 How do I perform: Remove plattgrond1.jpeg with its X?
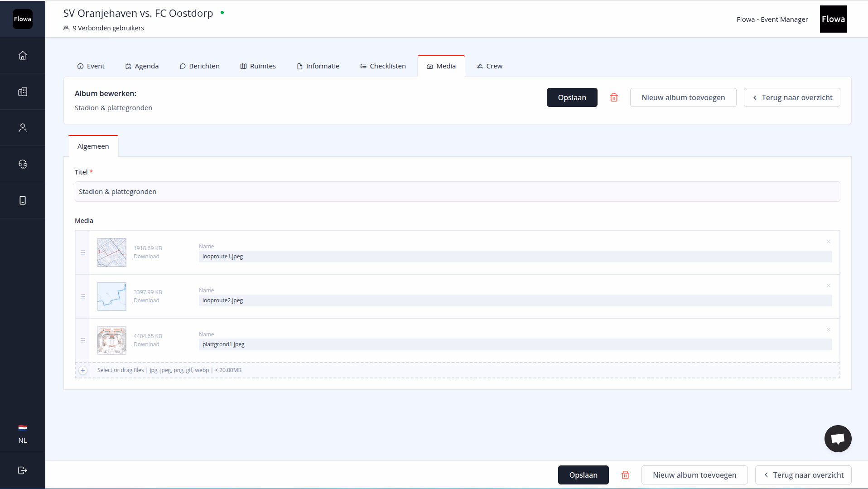829,329
